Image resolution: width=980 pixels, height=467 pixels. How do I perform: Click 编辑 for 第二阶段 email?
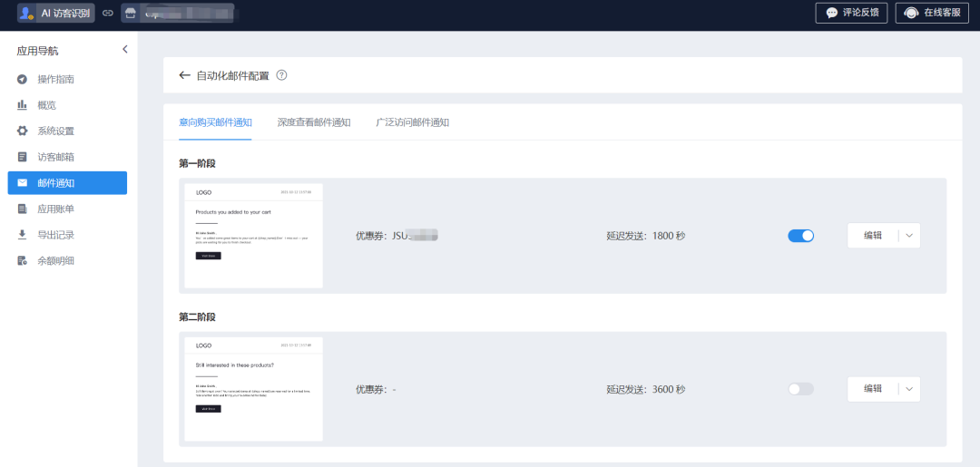coord(873,389)
